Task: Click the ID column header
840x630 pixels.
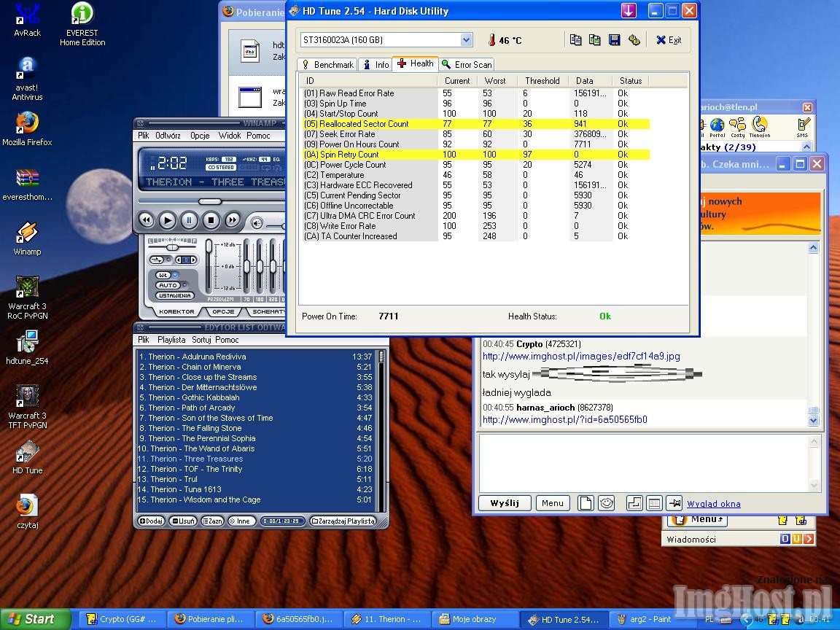Action: click(368, 81)
